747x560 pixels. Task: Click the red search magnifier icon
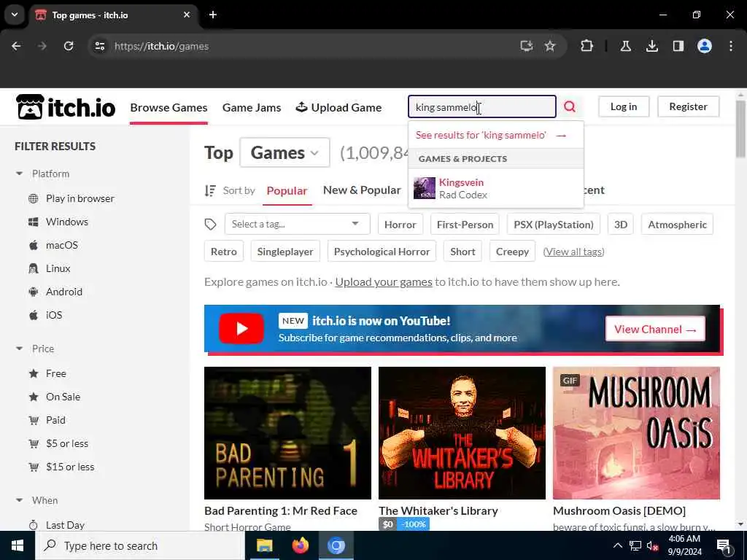pos(570,106)
